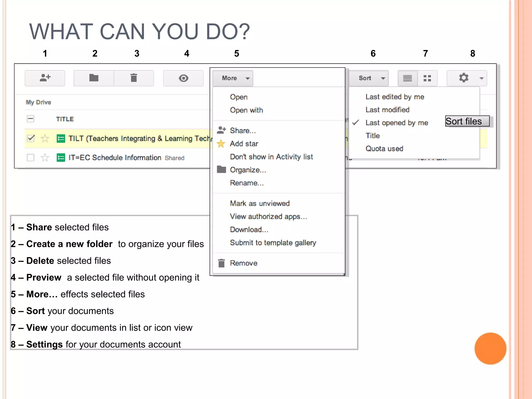Select Remove menu entry
The height and width of the screenshot is (399, 532).
click(x=244, y=263)
